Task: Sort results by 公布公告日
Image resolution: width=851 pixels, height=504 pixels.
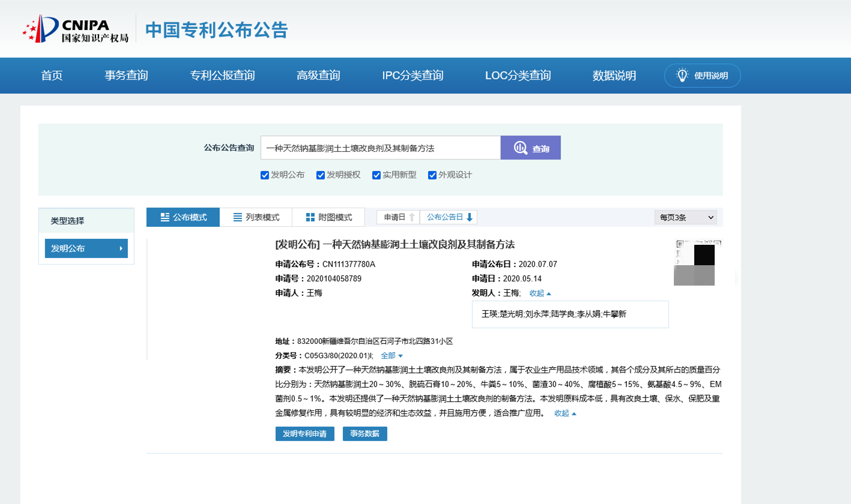Action: coord(449,217)
